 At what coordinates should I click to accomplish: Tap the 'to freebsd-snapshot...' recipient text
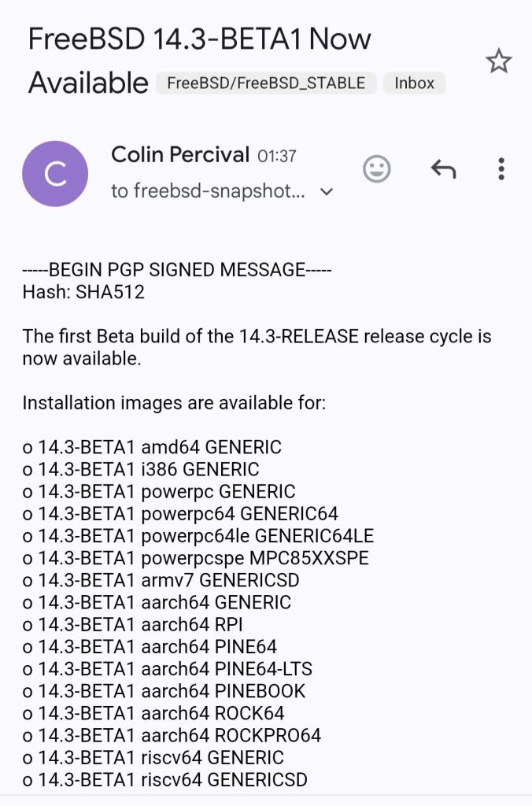pos(209,191)
